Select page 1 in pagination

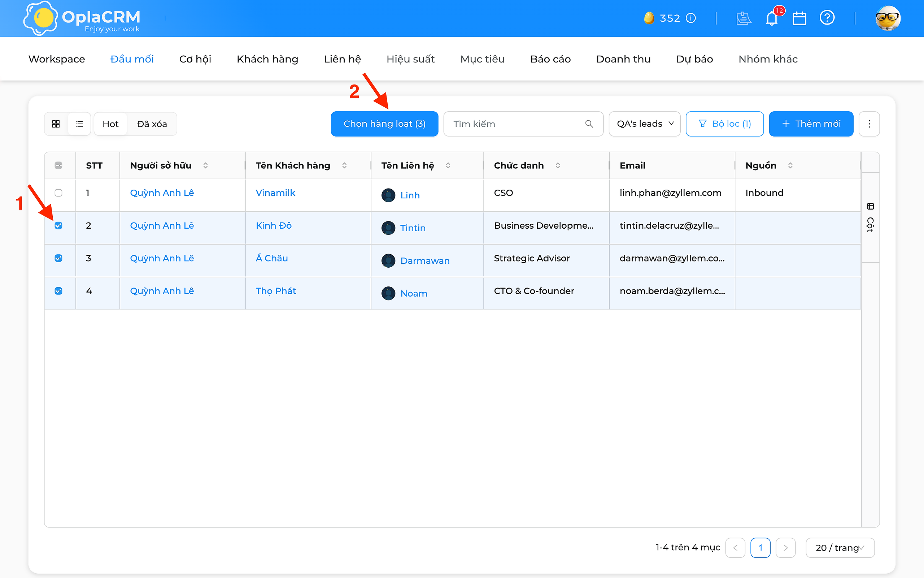760,548
